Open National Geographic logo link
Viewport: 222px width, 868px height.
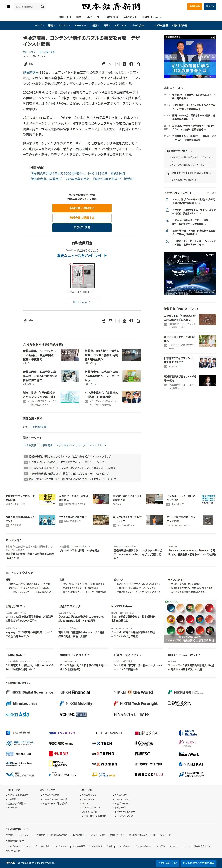[58, 764]
